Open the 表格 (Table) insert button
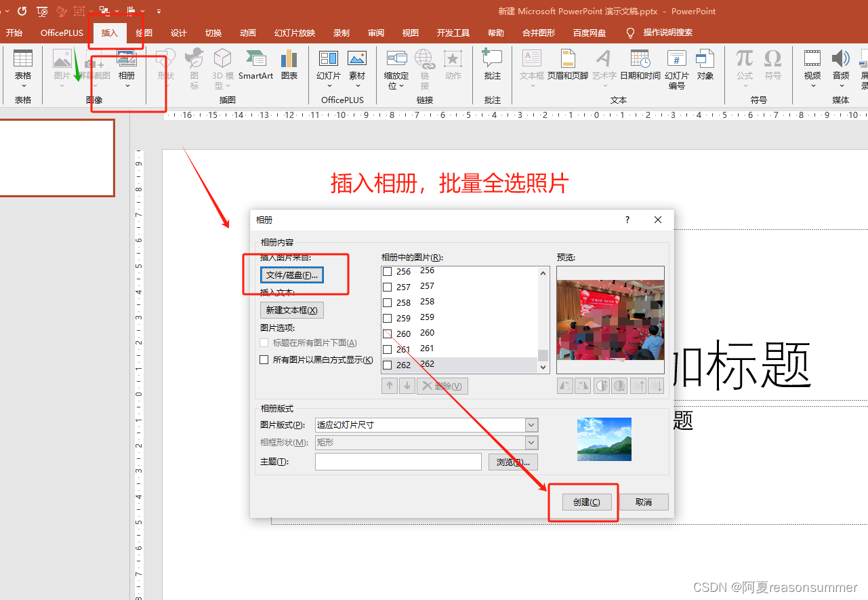This screenshot has width=868, height=600. 23,68
